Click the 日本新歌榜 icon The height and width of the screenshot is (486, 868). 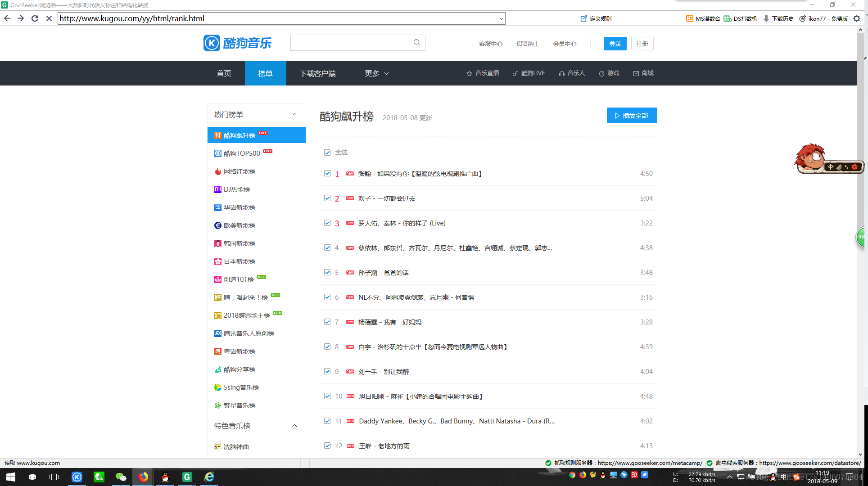tap(218, 261)
